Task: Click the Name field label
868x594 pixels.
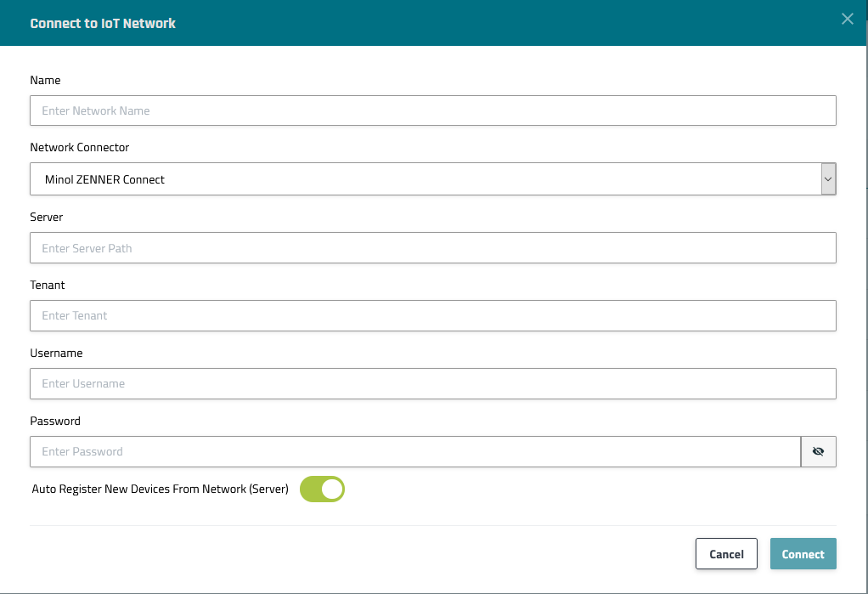Action: point(45,80)
